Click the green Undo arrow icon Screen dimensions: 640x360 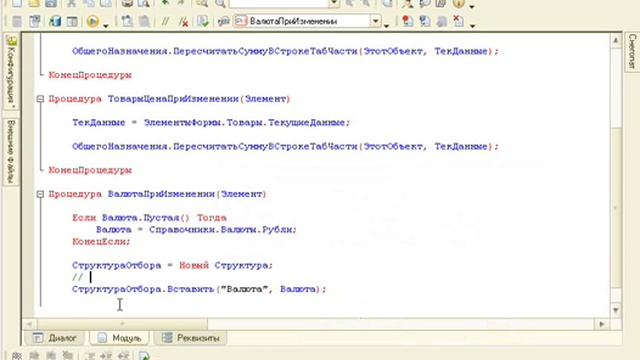pos(165,3)
